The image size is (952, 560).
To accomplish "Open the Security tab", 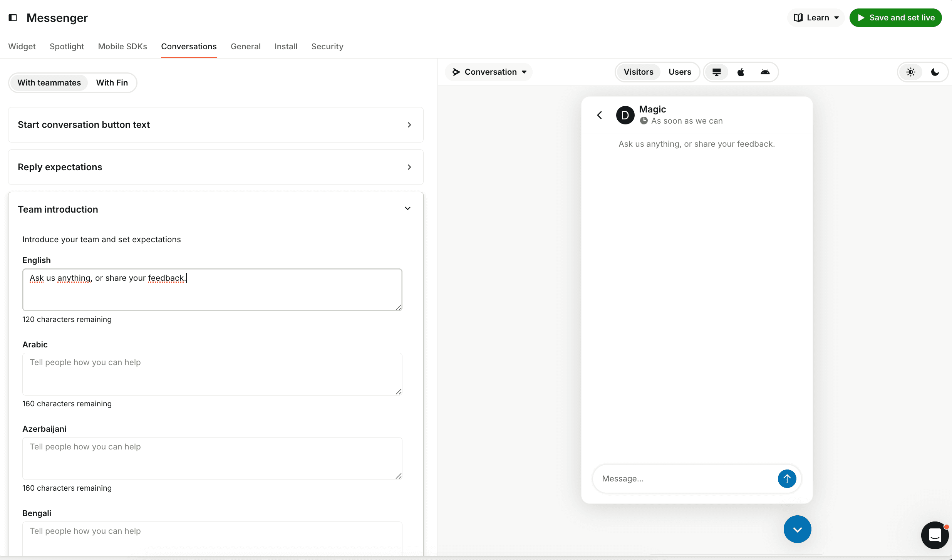I will 327,46.
